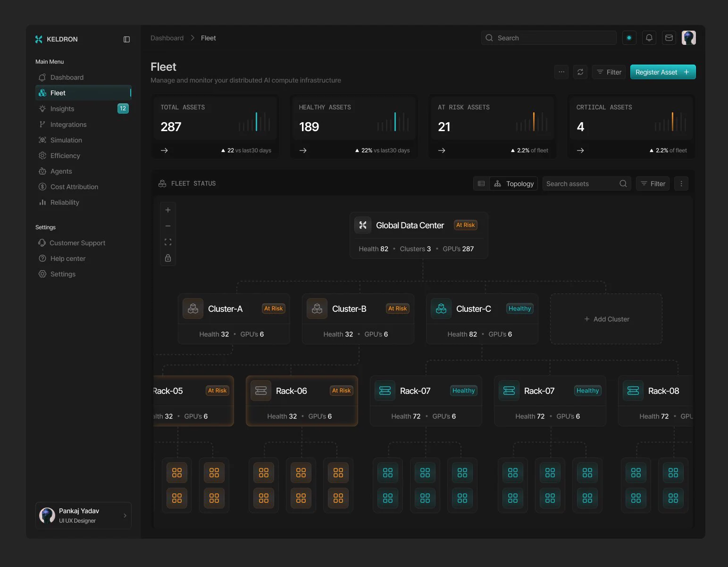Open At Risk Assets details arrow
The height and width of the screenshot is (567, 728).
pos(442,150)
